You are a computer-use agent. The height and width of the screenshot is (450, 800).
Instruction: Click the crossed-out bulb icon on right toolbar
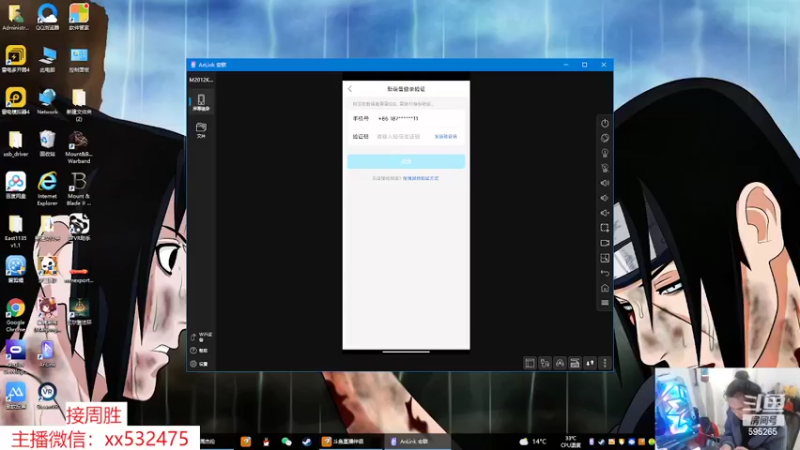click(x=605, y=168)
